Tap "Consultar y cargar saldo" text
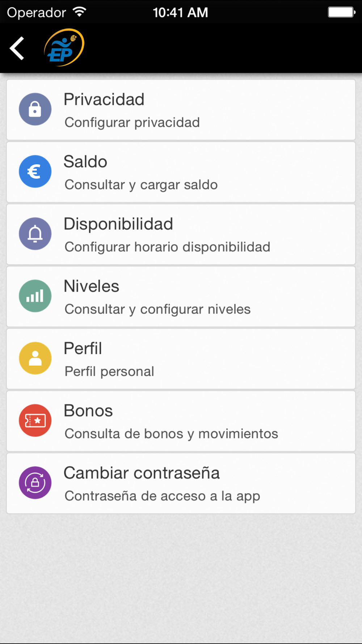The image size is (362, 644). click(141, 185)
